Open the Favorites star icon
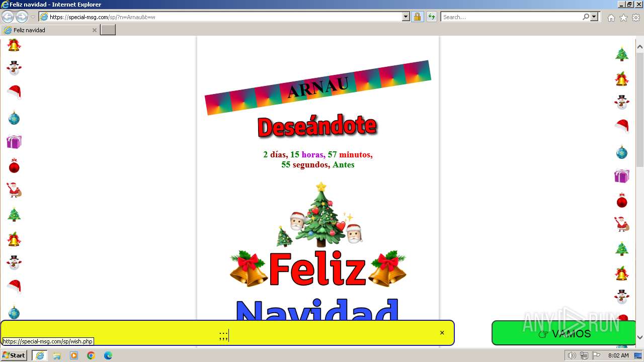The width and height of the screenshot is (644, 362). (623, 18)
